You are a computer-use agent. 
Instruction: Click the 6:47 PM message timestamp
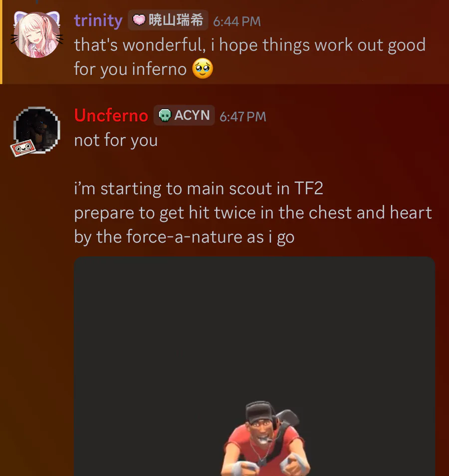pyautogui.click(x=242, y=117)
